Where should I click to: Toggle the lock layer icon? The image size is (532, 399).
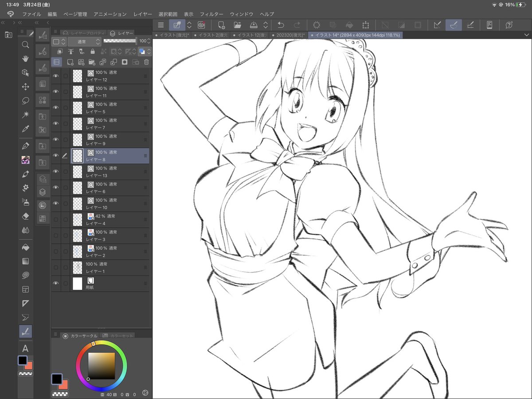(92, 51)
